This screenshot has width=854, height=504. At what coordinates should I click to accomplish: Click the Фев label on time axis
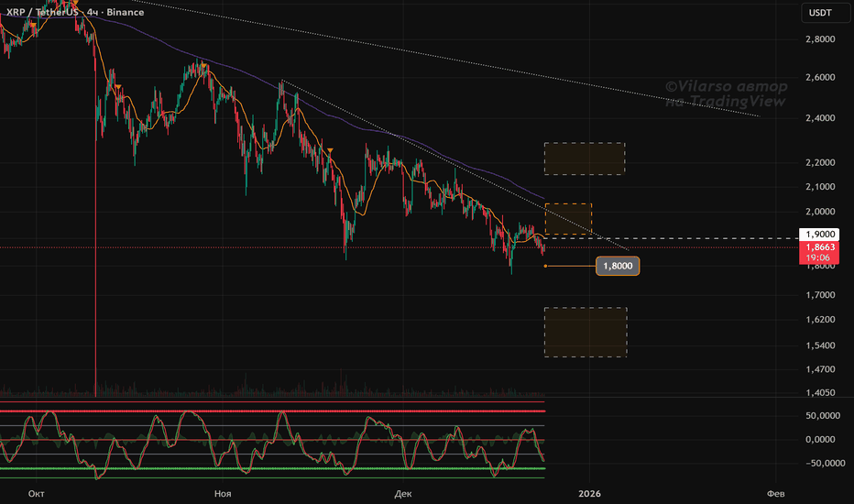(x=775, y=494)
